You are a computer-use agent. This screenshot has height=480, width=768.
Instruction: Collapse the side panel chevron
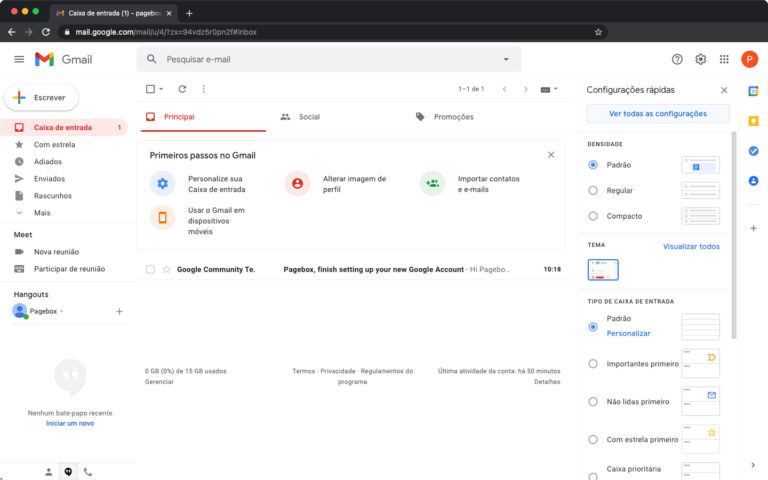coord(753,465)
